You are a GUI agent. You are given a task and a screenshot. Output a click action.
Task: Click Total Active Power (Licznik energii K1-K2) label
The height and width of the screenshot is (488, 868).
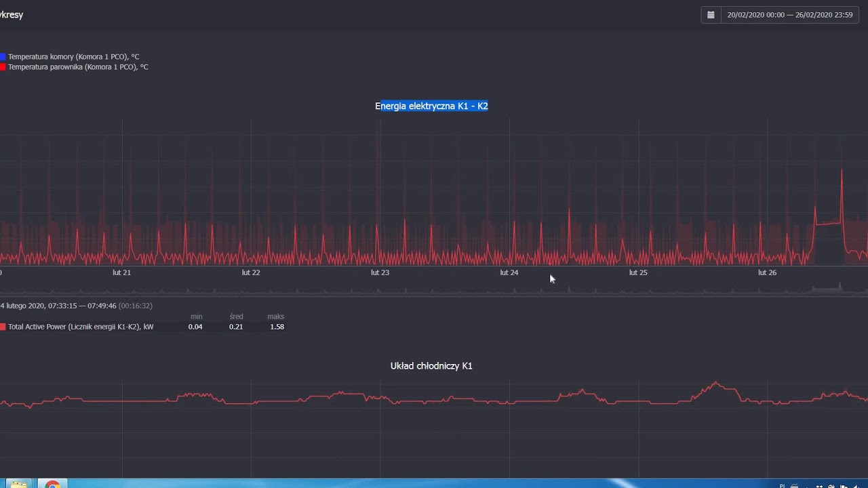tap(81, 327)
